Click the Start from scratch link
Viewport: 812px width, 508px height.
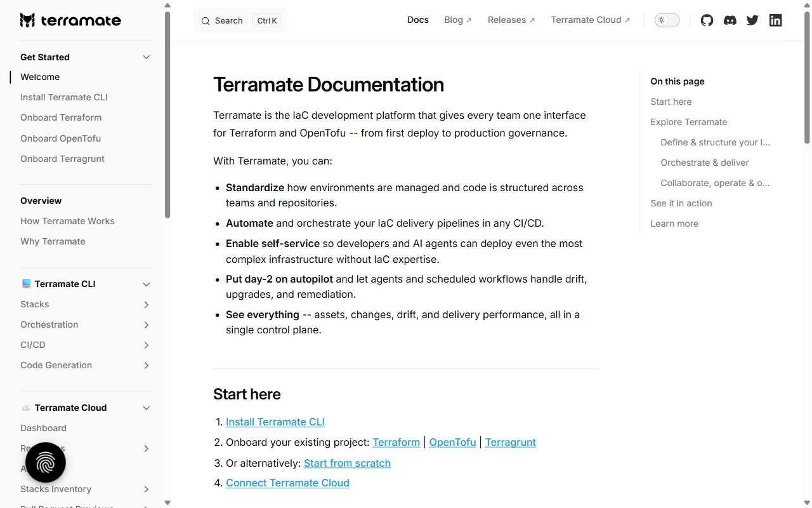(x=347, y=463)
